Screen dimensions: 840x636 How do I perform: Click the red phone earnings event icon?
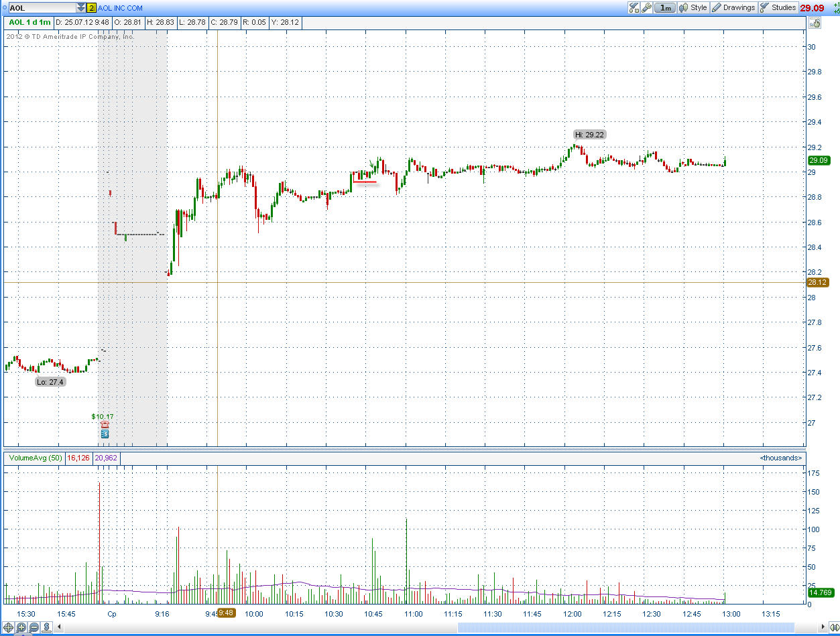(x=105, y=425)
